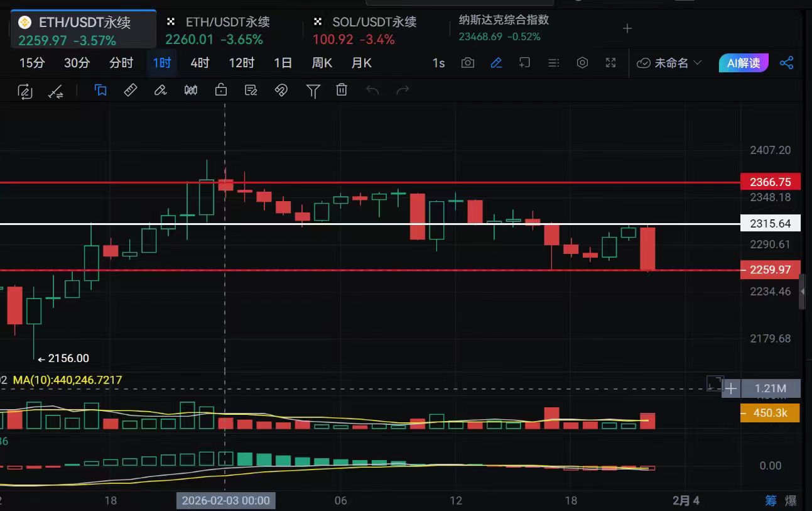
Task: Select the 1日 timeframe
Action: (283, 63)
